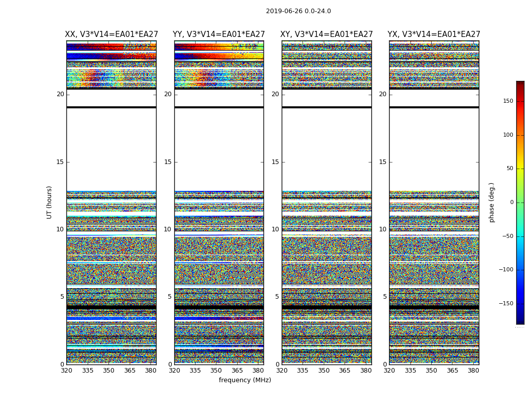The image size is (532, 405).
Task: Click the '15' hour tick of YX panel
Action: point(383,162)
